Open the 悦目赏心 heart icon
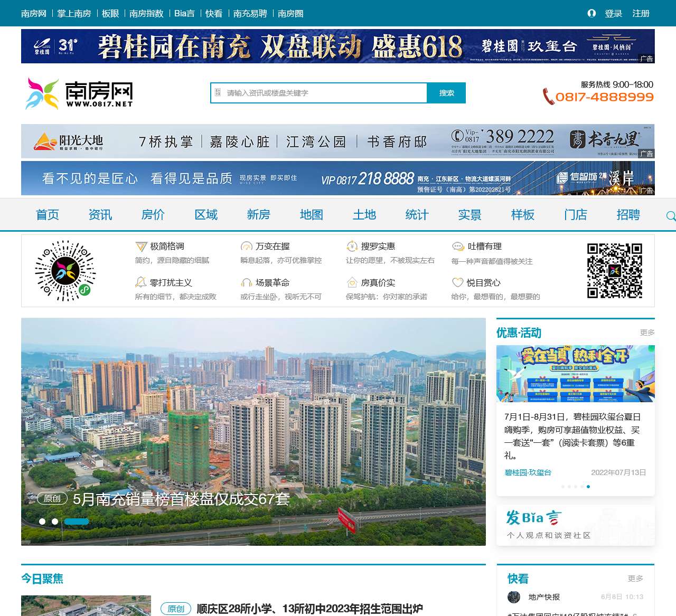 (x=458, y=282)
